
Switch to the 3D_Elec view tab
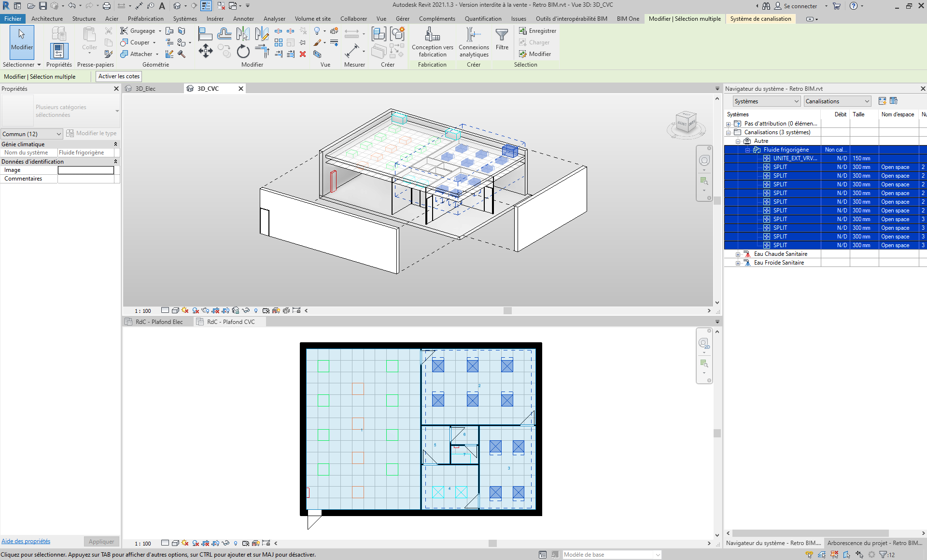[145, 89]
